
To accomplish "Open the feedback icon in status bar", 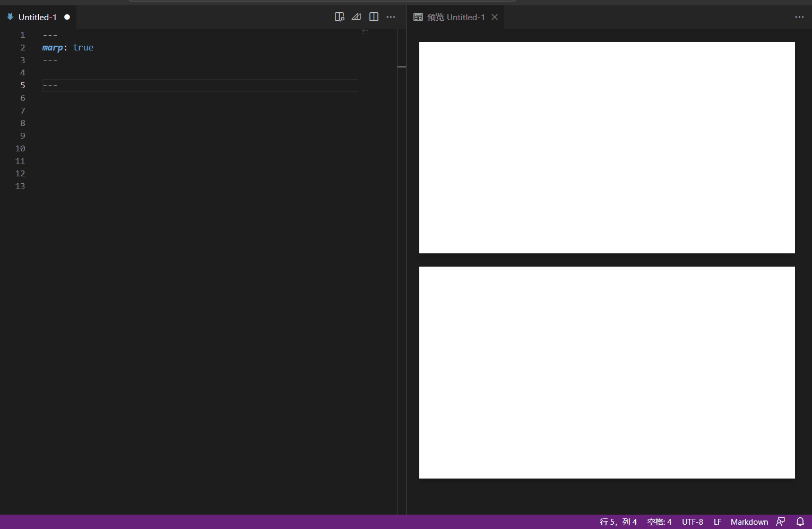I will [780, 522].
